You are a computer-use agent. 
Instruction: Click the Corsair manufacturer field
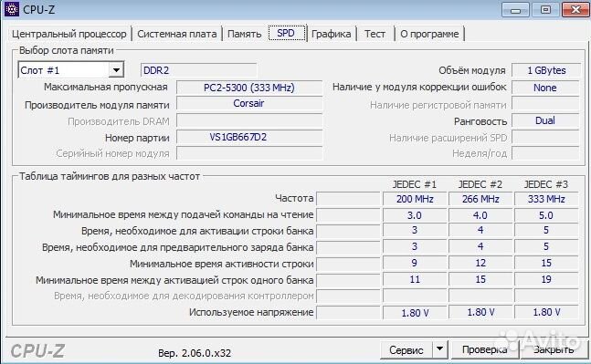tap(249, 103)
